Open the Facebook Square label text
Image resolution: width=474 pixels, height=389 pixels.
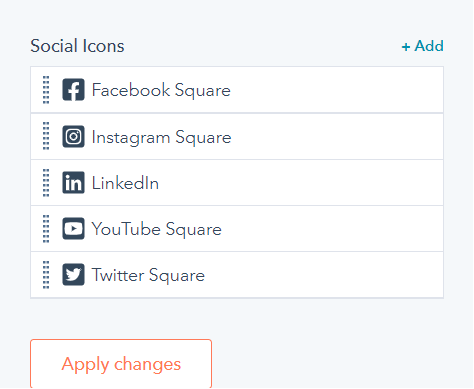[161, 90]
